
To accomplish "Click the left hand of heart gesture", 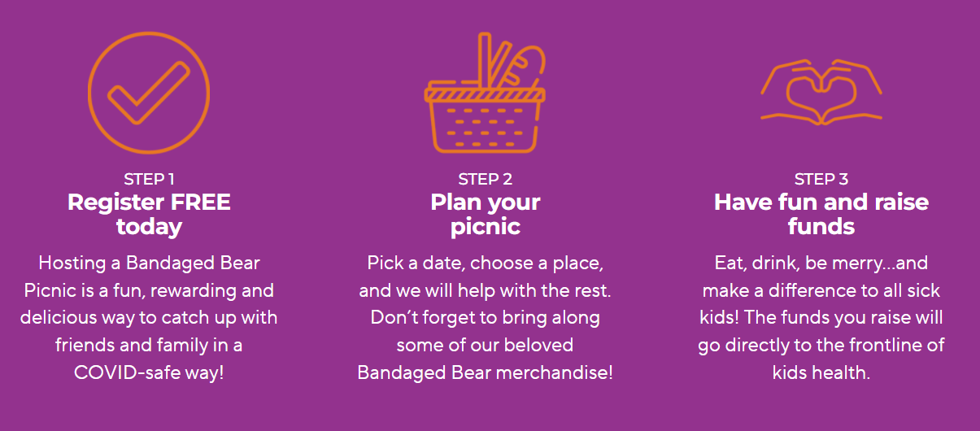I will 791,92.
